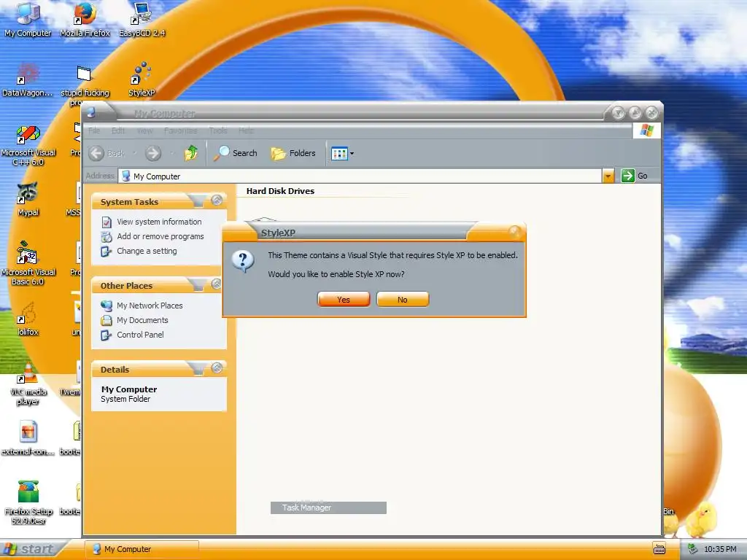Toggle the Folders pane button

coord(293,153)
